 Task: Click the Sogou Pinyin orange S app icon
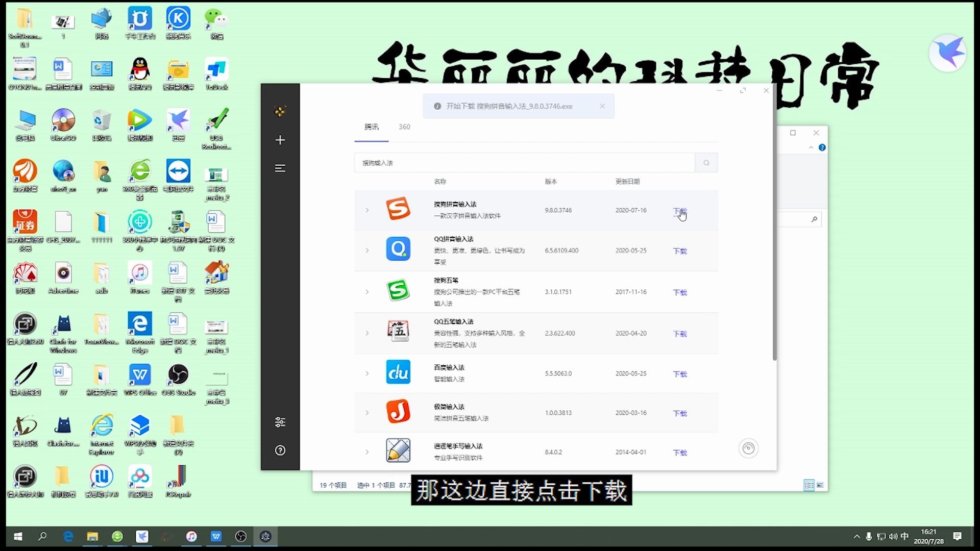point(398,209)
